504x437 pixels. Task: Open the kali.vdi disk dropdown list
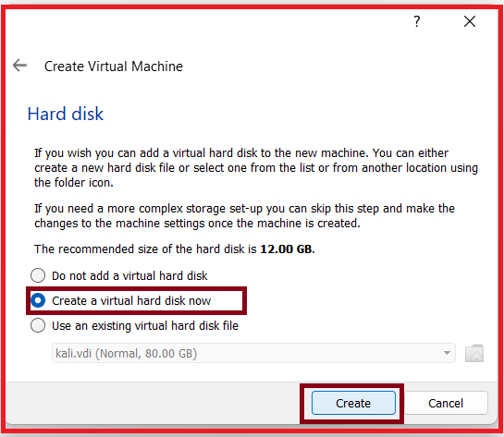point(253,353)
